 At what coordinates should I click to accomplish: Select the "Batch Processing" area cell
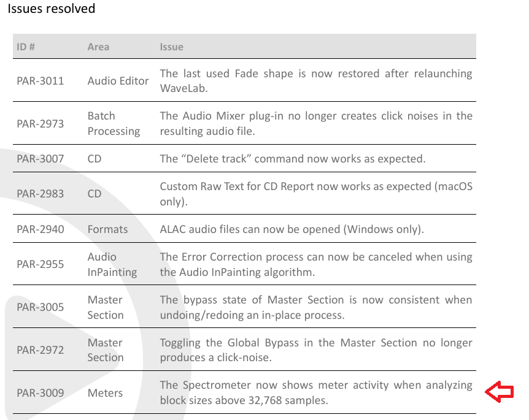(114, 123)
